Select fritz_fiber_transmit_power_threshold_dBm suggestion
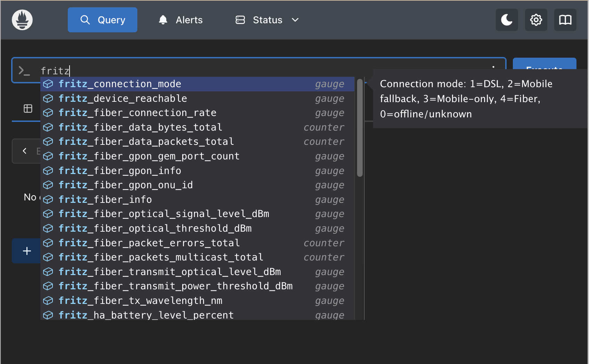589x364 pixels. tap(197, 286)
